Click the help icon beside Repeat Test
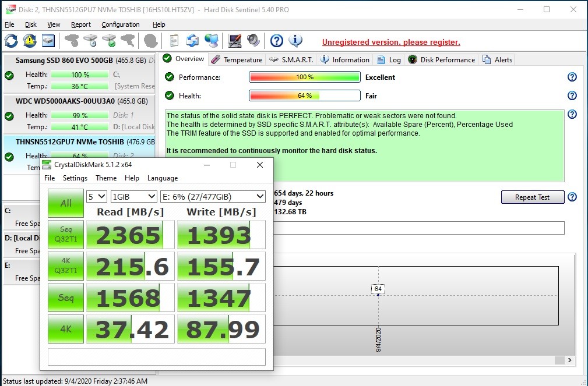The image size is (588, 386). click(572, 197)
